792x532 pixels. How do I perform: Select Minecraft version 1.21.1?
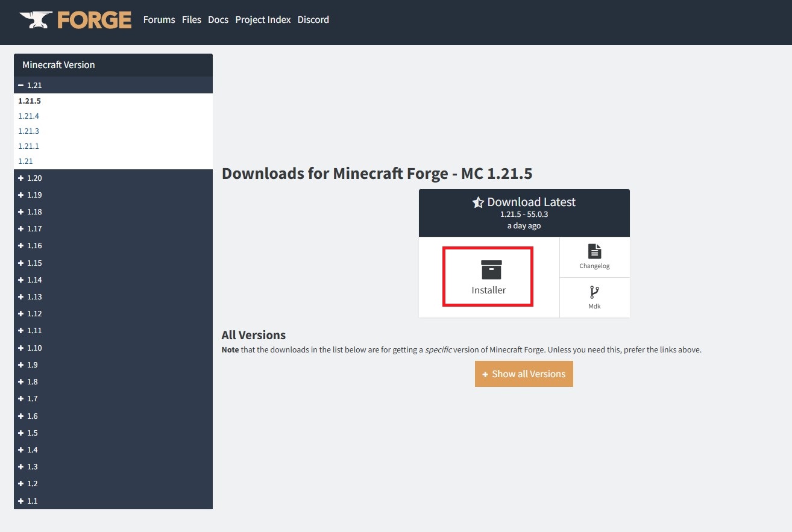click(x=28, y=146)
